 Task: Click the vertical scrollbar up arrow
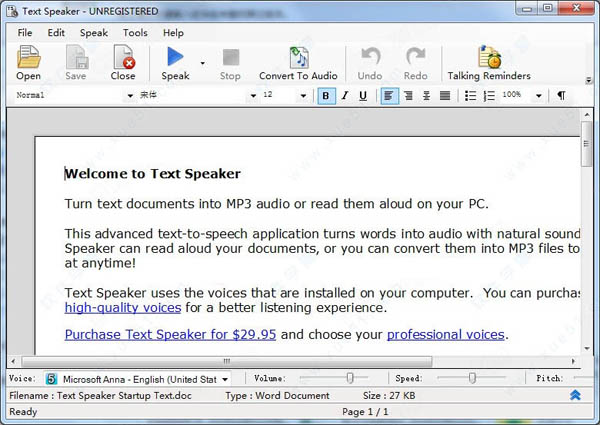point(587,114)
